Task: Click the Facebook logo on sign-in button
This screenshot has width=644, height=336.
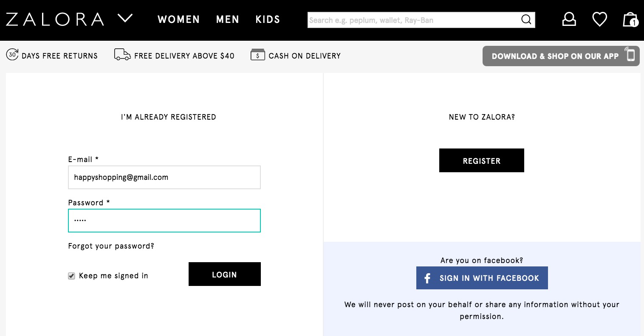Action: click(427, 278)
